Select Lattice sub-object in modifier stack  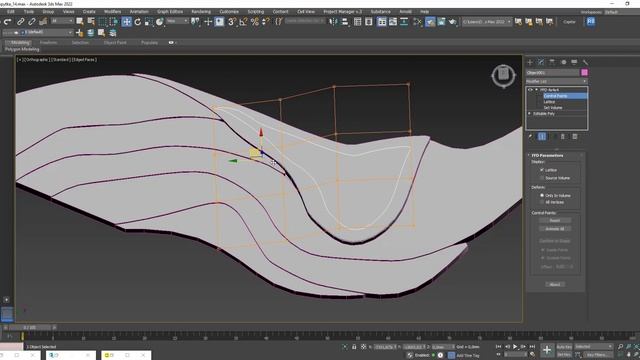(x=549, y=102)
